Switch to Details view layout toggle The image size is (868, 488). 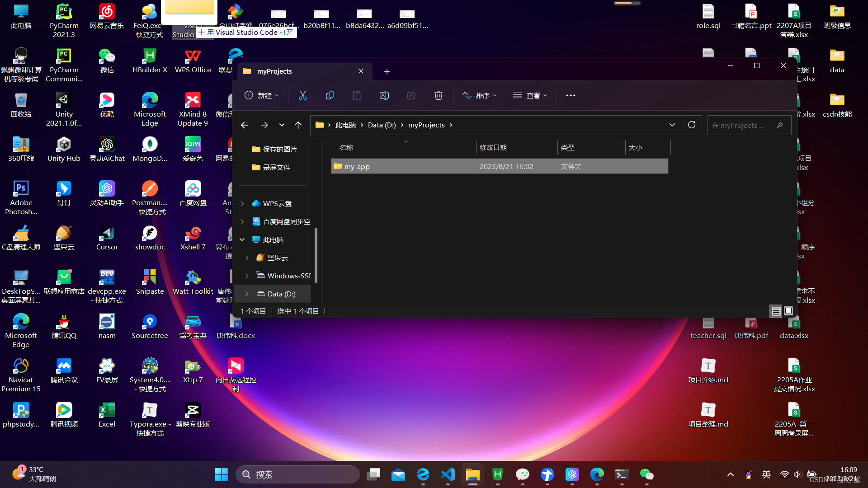click(x=776, y=310)
